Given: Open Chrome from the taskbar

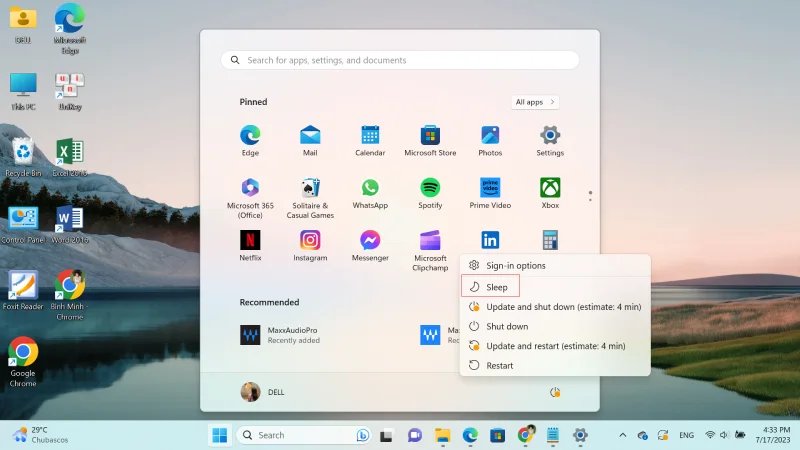Looking at the screenshot, I should pyautogui.click(x=525, y=436).
